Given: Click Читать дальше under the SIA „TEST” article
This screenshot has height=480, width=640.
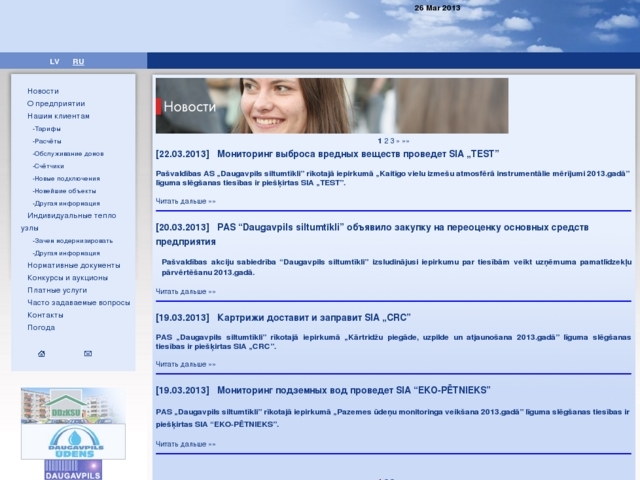Looking at the screenshot, I should coord(185,201).
